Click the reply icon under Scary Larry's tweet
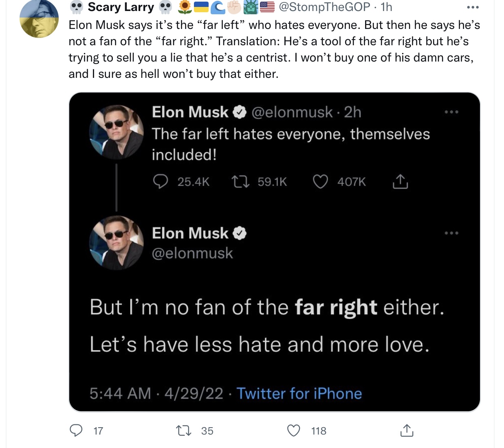504x448 pixels. click(76, 430)
